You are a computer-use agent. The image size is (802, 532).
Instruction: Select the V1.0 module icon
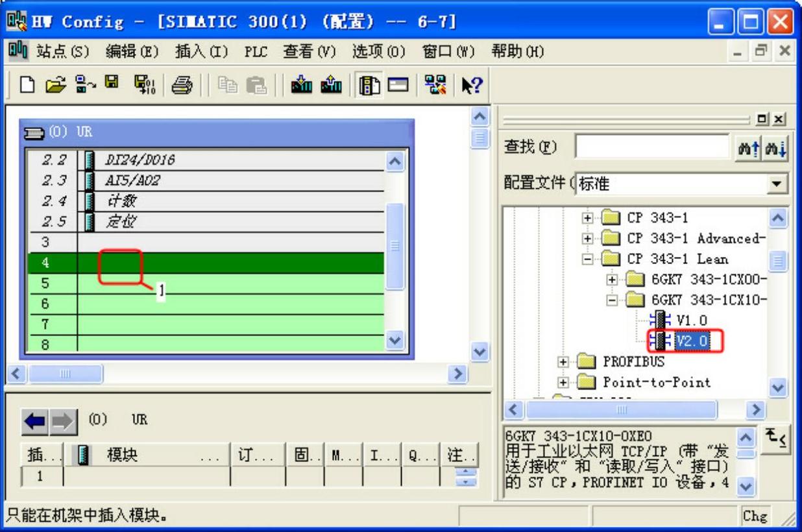tap(661, 319)
